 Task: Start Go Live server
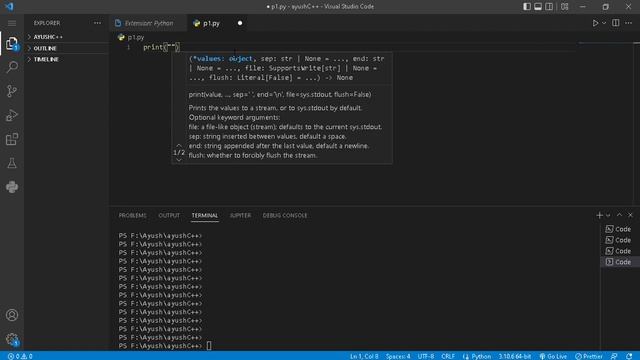click(x=553, y=356)
